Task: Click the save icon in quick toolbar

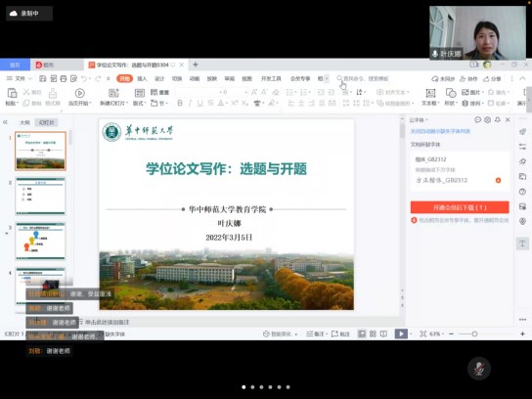Action: tap(43, 78)
